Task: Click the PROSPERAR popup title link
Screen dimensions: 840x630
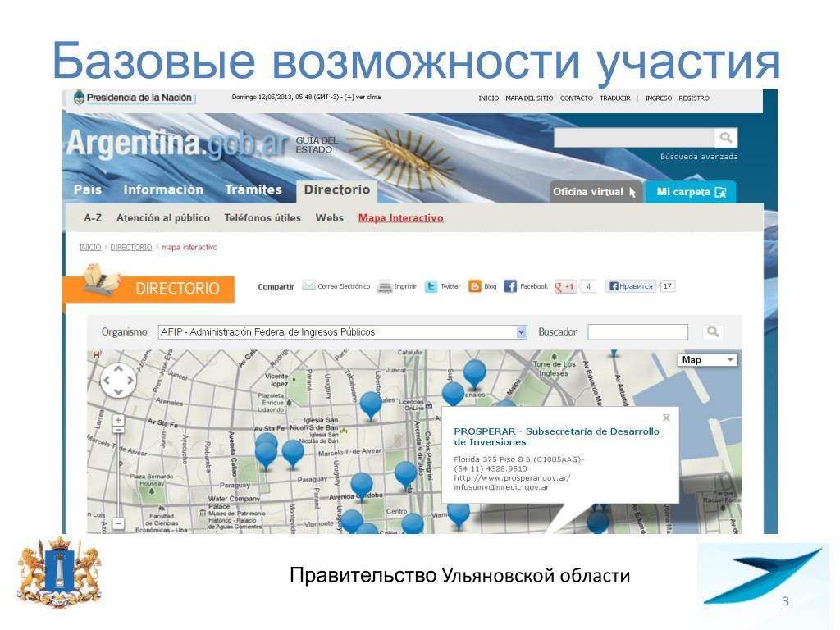Action: (x=556, y=436)
